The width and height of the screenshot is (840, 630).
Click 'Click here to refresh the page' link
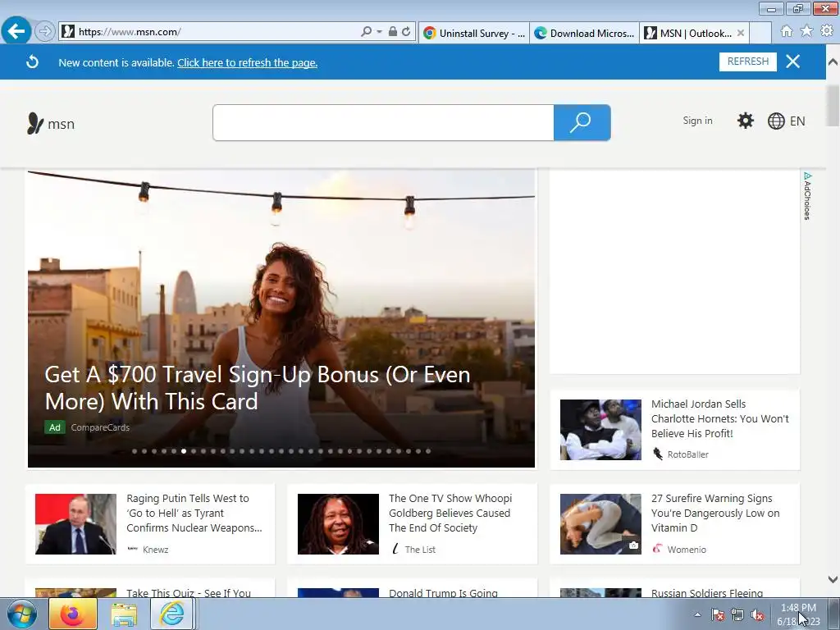tap(248, 62)
